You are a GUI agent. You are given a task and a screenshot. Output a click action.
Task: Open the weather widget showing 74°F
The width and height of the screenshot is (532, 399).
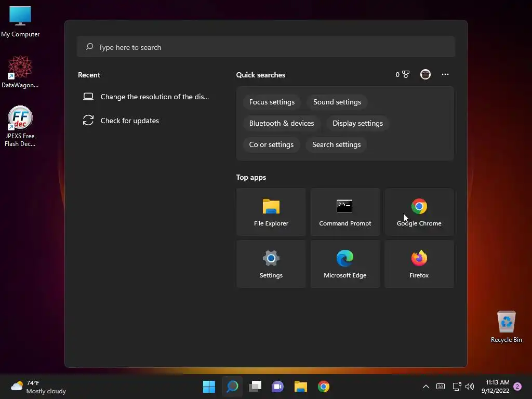pyautogui.click(x=38, y=387)
